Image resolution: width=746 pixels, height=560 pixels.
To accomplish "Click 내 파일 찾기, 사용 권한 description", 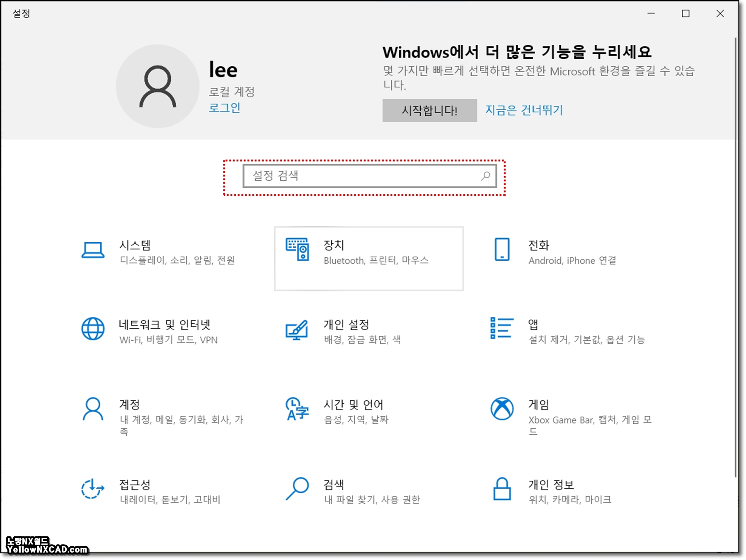I will (x=371, y=499).
